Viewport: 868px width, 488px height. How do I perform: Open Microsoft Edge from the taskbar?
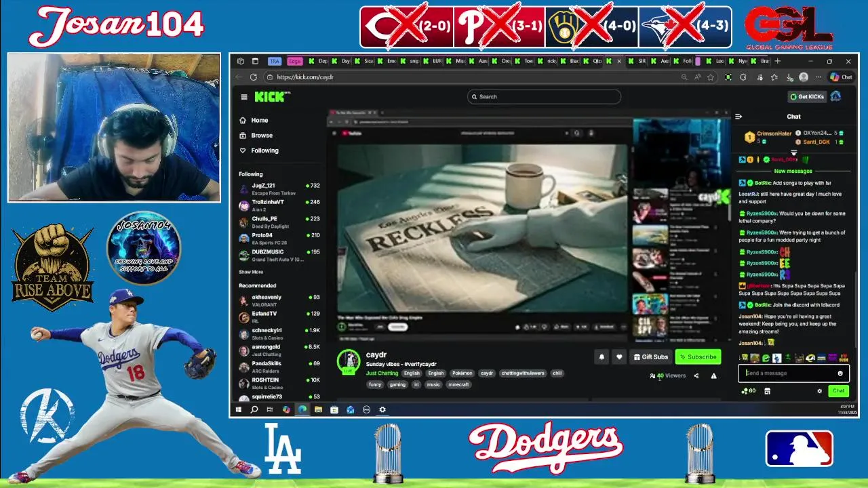(x=302, y=409)
